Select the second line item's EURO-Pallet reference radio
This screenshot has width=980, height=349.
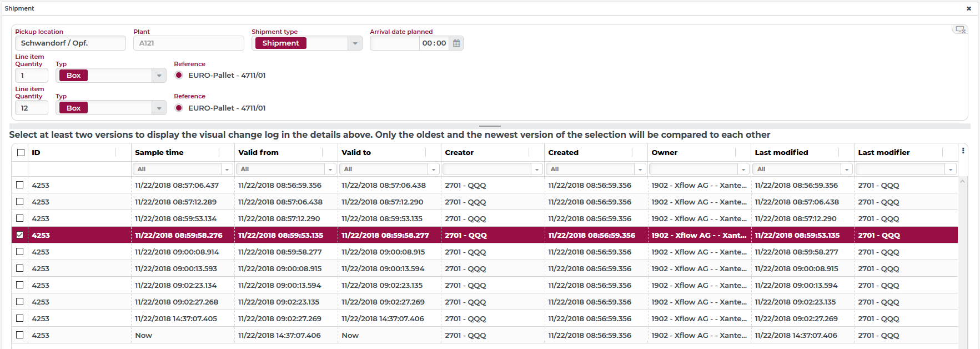click(179, 108)
